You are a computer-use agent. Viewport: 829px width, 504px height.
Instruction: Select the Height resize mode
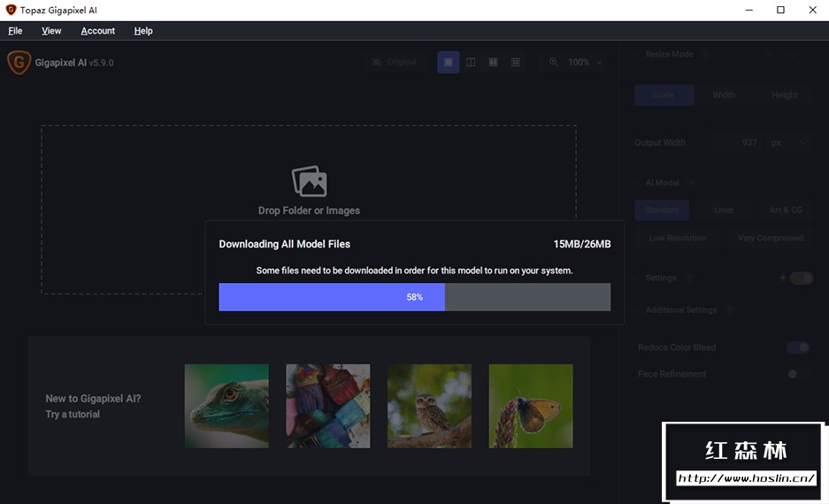(784, 95)
